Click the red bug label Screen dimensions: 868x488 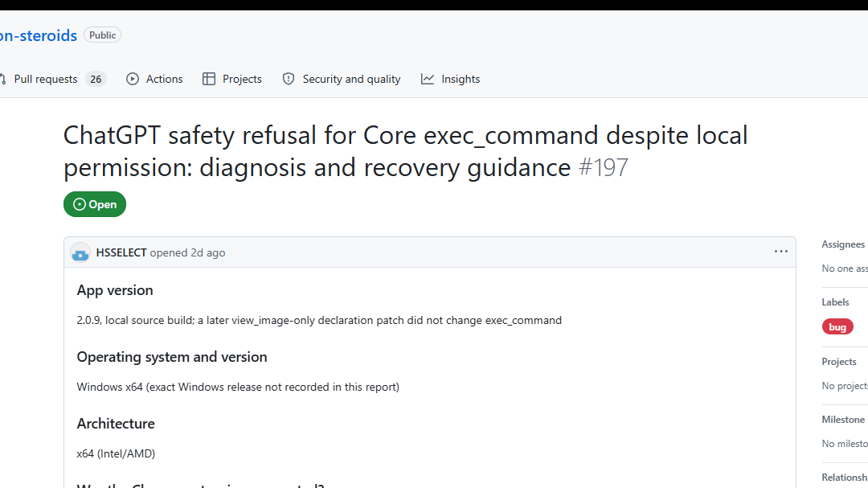coord(837,327)
